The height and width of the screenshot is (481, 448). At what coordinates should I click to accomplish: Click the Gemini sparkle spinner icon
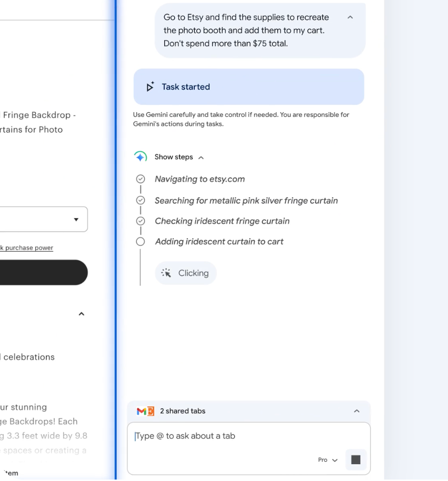[x=140, y=157]
